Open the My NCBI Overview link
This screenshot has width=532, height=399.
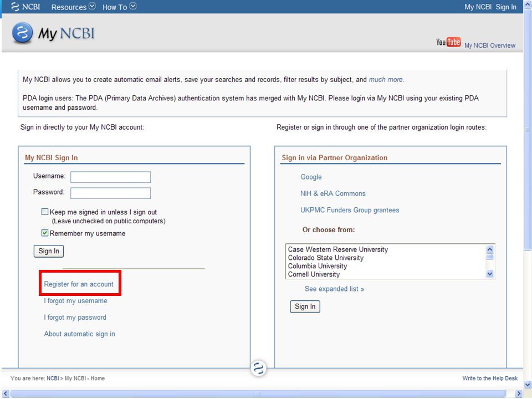coord(489,45)
